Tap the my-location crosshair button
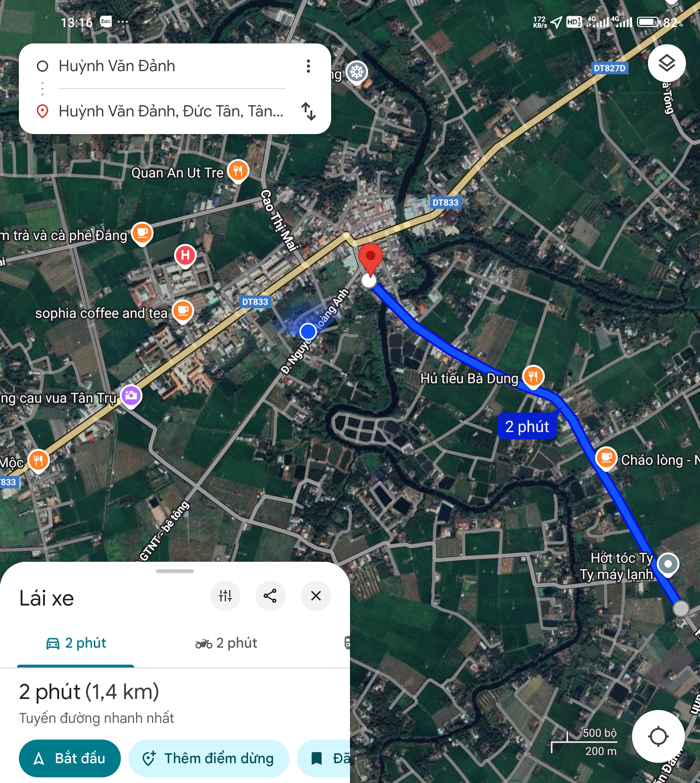Image resolution: width=700 pixels, height=783 pixels. tap(658, 736)
